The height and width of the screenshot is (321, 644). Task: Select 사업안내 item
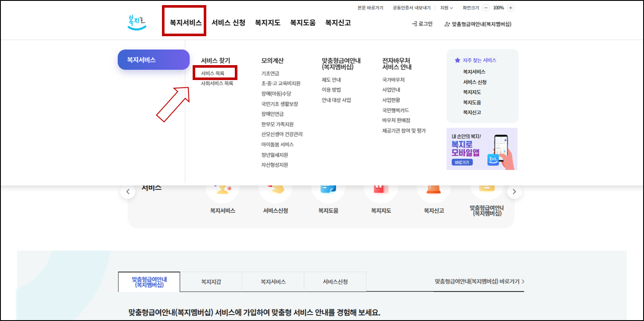pos(391,90)
